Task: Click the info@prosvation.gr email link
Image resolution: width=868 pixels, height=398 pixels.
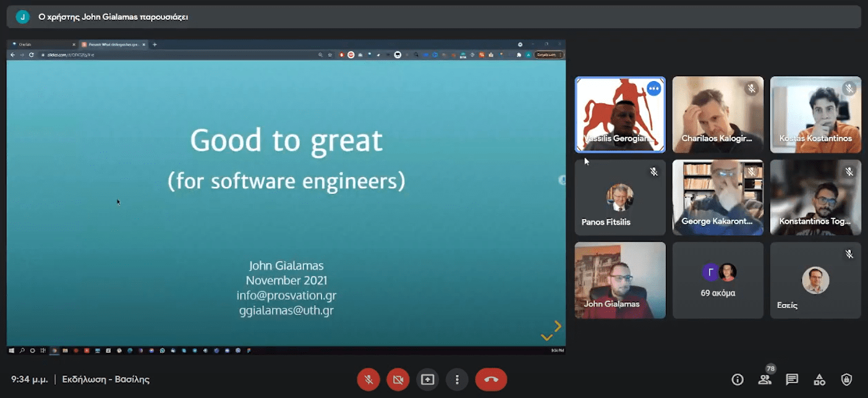Action: tap(286, 296)
